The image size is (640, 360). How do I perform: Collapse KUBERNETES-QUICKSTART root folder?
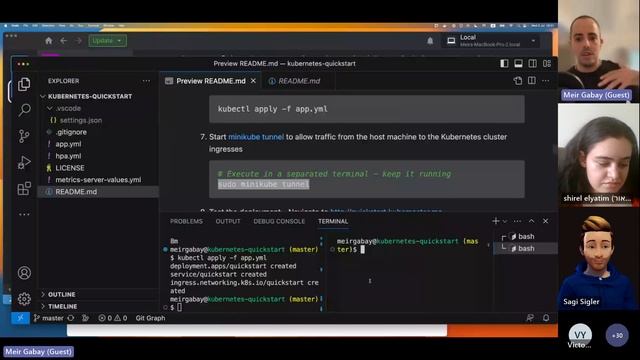pyautogui.click(x=90, y=96)
